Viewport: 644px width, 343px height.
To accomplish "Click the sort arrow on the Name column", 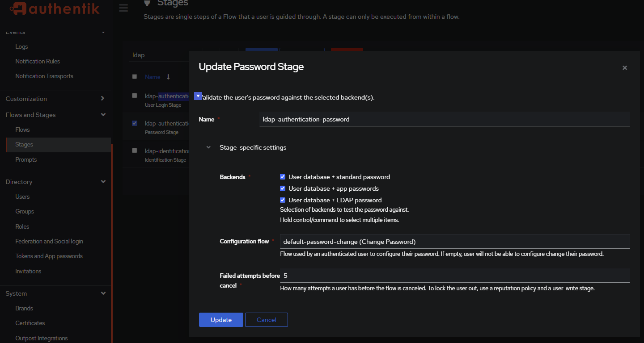I will (168, 76).
